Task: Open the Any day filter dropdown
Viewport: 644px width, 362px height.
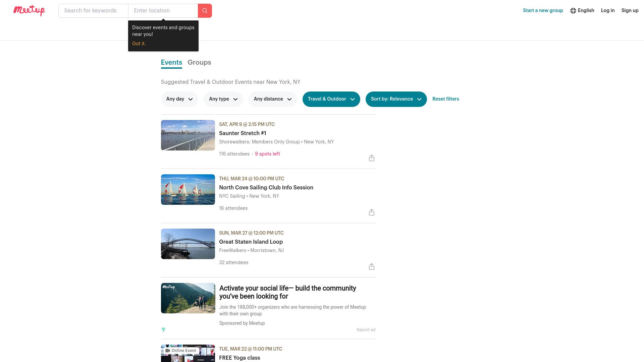Action: [x=179, y=99]
